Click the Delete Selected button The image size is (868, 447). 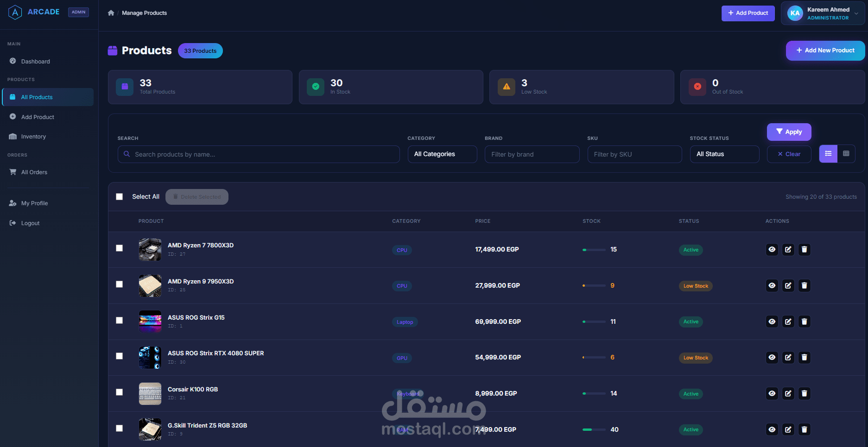click(197, 197)
